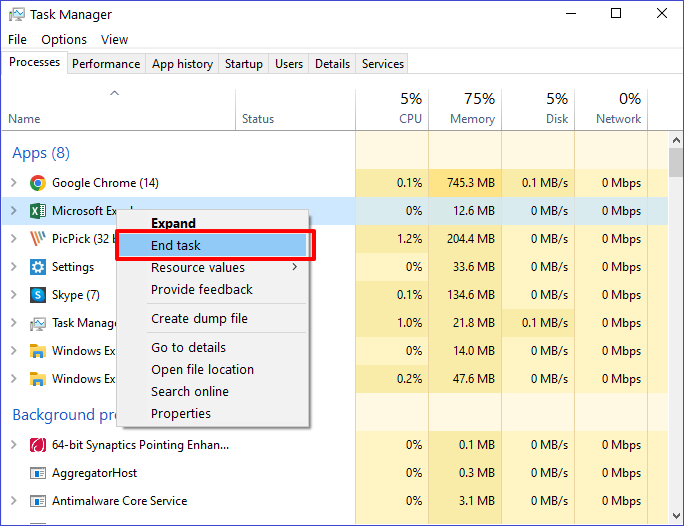Select the AggregatorHost process name
The image size is (684, 526).
tap(94, 473)
